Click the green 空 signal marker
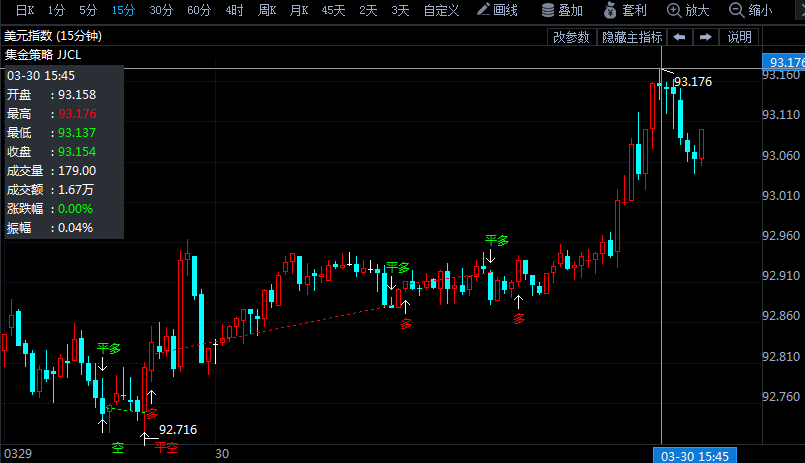Viewport: 805px width, 463px height. point(118,448)
